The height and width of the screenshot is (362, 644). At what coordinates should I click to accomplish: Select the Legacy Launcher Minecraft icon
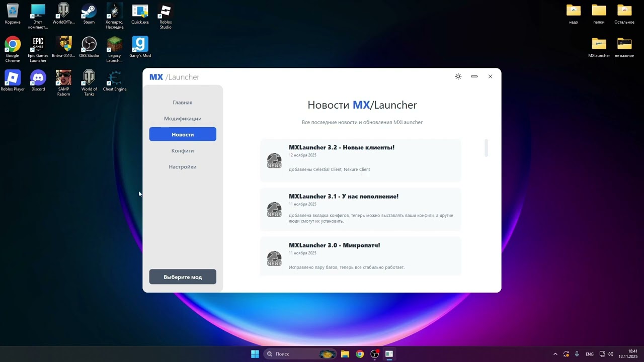pos(115,49)
